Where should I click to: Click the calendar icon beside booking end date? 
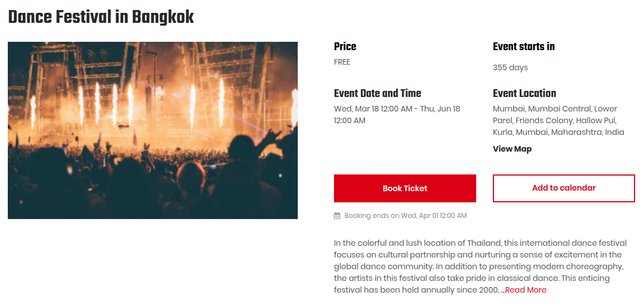(x=337, y=216)
